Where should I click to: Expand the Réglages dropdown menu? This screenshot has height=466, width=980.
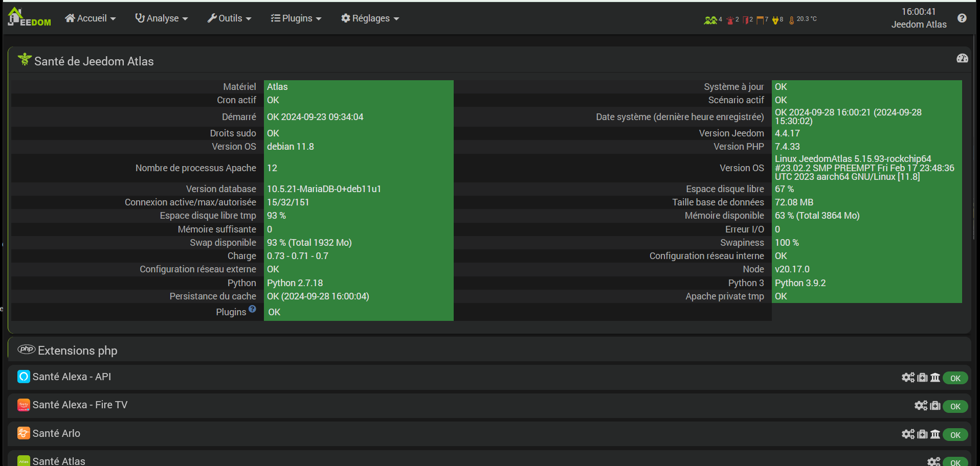(x=370, y=18)
